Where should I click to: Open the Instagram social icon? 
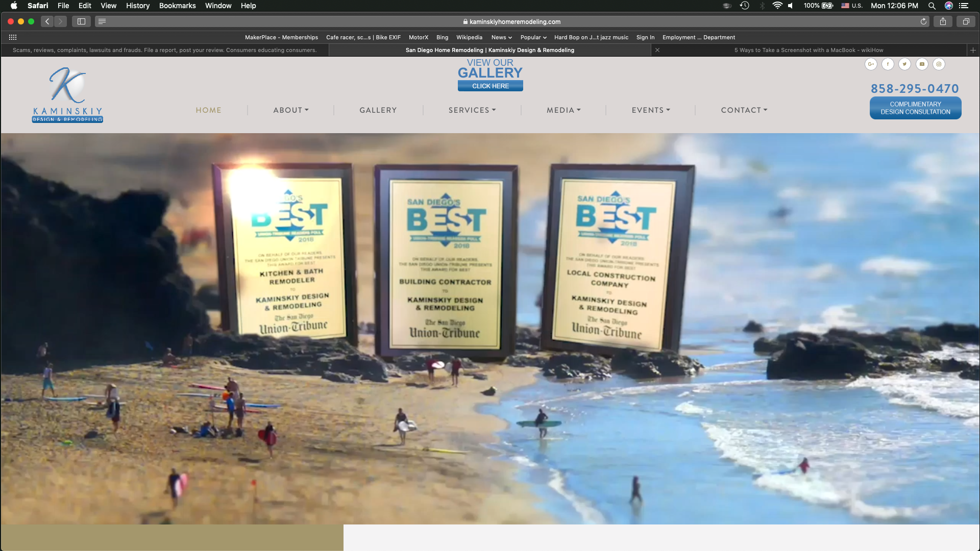click(939, 64)
